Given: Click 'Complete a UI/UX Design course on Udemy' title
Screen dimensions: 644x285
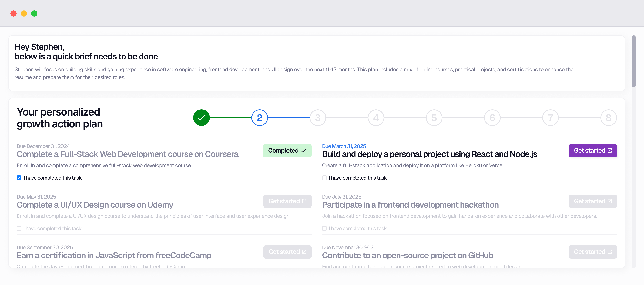Looking at the screenshot, I should [95, 205].
